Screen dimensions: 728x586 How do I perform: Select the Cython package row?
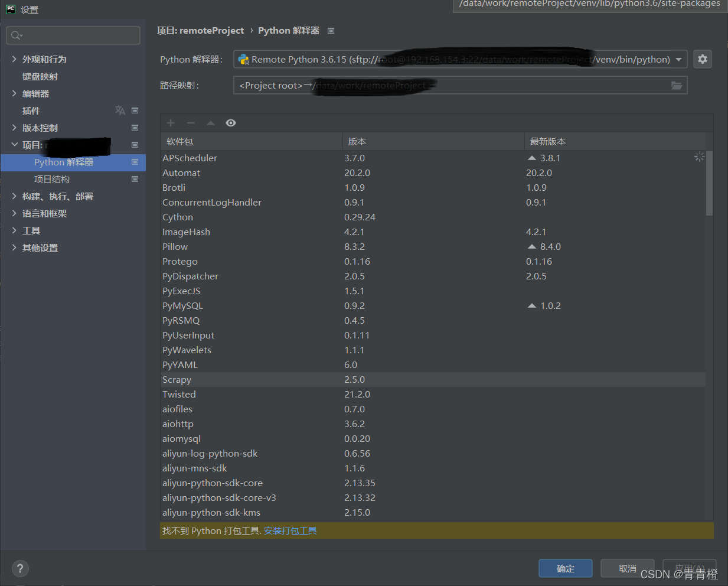(433, 217)
